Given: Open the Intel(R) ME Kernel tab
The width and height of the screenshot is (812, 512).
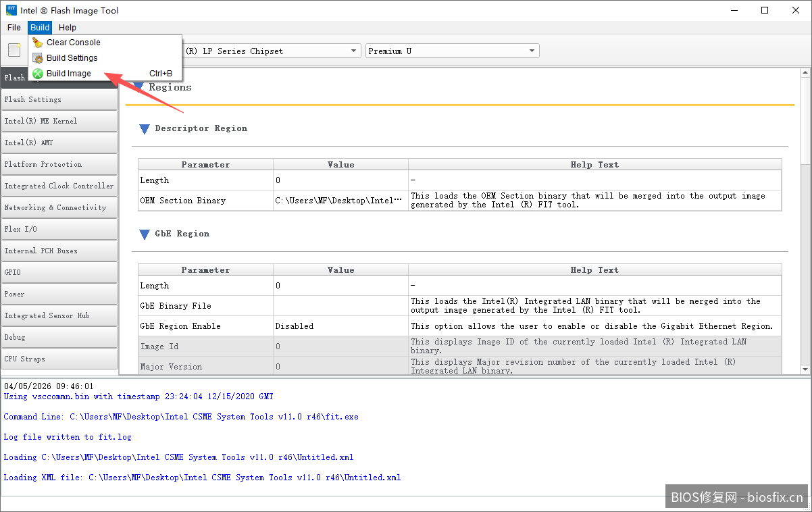Looking at the screenshot, I should (59, 121).
